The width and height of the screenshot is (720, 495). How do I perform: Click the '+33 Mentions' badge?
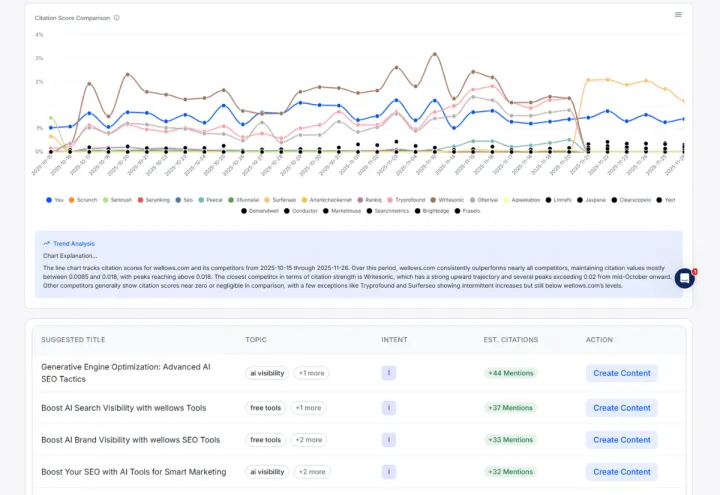510,440
